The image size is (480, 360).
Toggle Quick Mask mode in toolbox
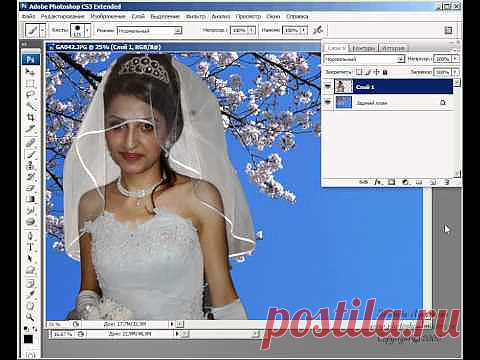30,354
